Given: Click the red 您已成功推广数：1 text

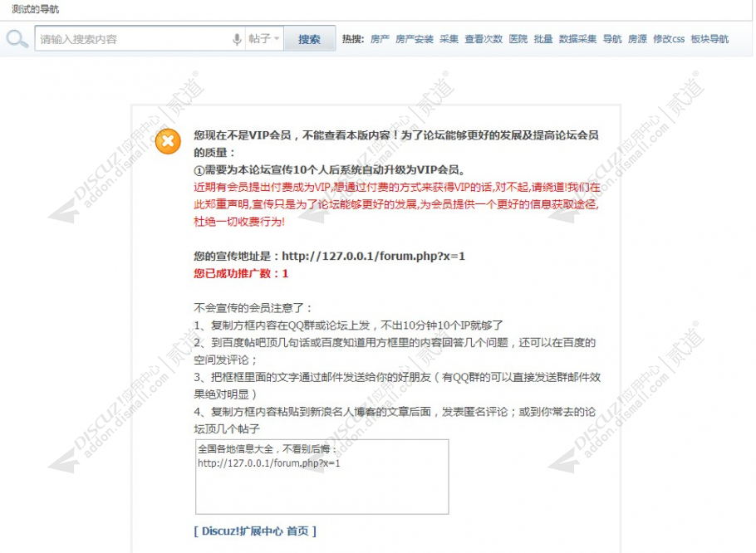Looking at the screenshot, I should click(x=241, y=273).
